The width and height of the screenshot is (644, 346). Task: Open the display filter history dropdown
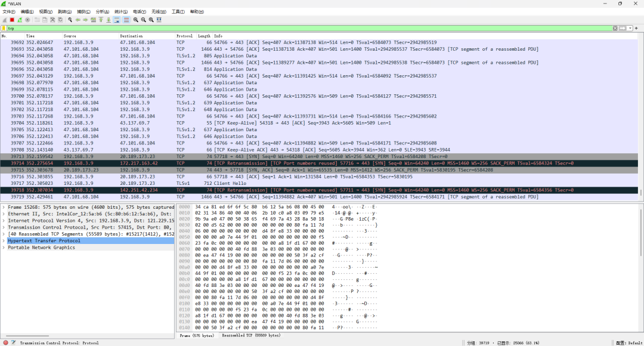tap(630, 29)
